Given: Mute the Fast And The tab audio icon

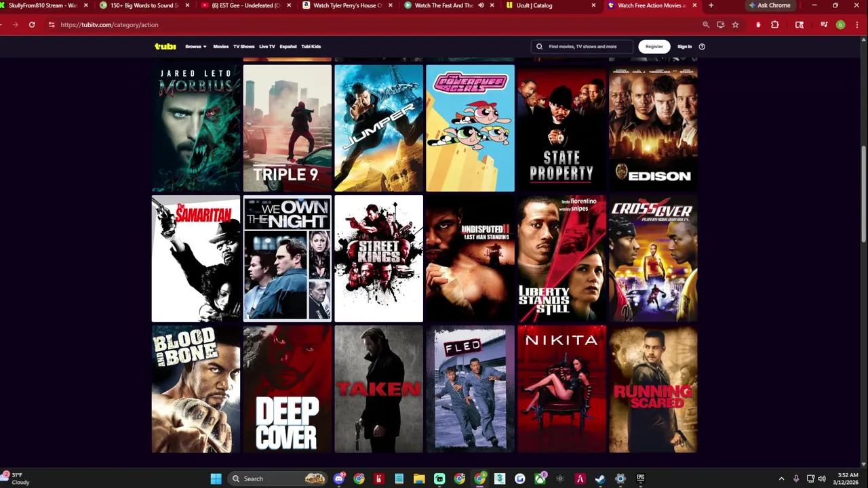Looking at the screenshot, I should [x=481, y=5].
